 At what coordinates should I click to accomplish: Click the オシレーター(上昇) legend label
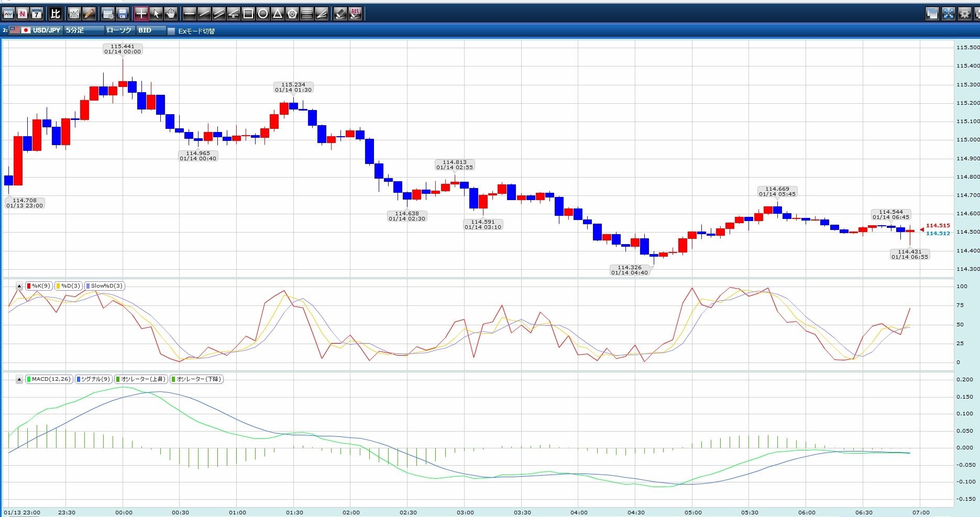click(141, 379)
